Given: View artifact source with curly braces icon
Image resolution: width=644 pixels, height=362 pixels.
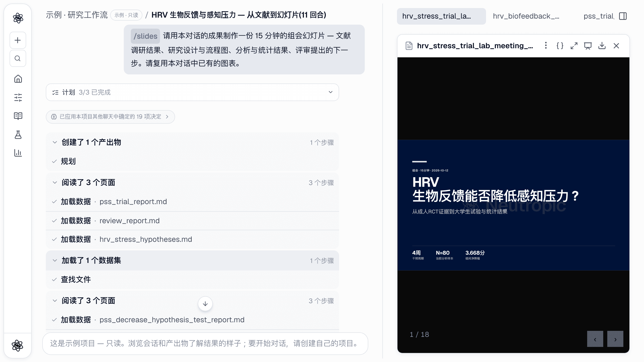Looking at the screenshot, I should [x=560, y=46].
